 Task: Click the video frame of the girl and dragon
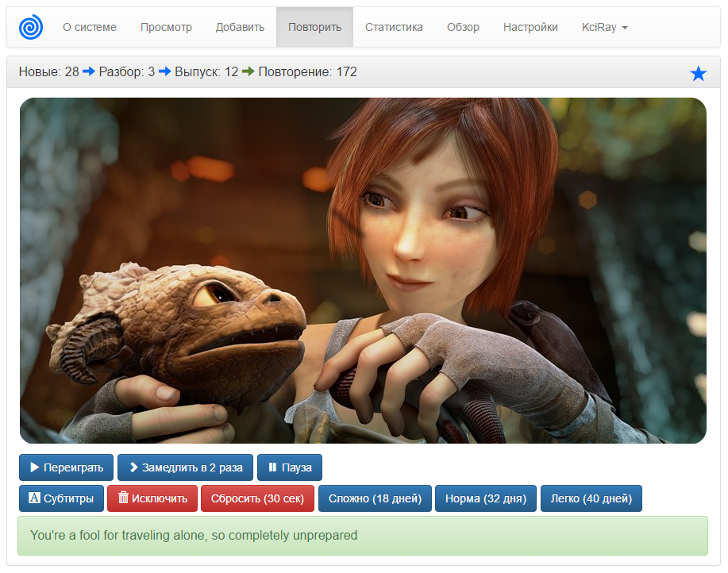click(x=363, y=271)
